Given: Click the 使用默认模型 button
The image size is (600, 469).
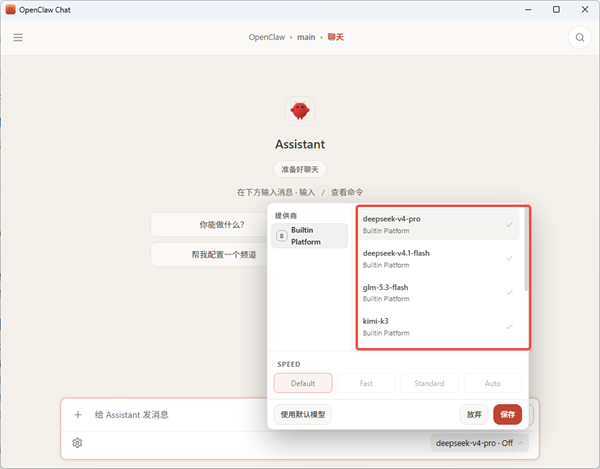Looking at the screenshot, I should tap(303, 414).
